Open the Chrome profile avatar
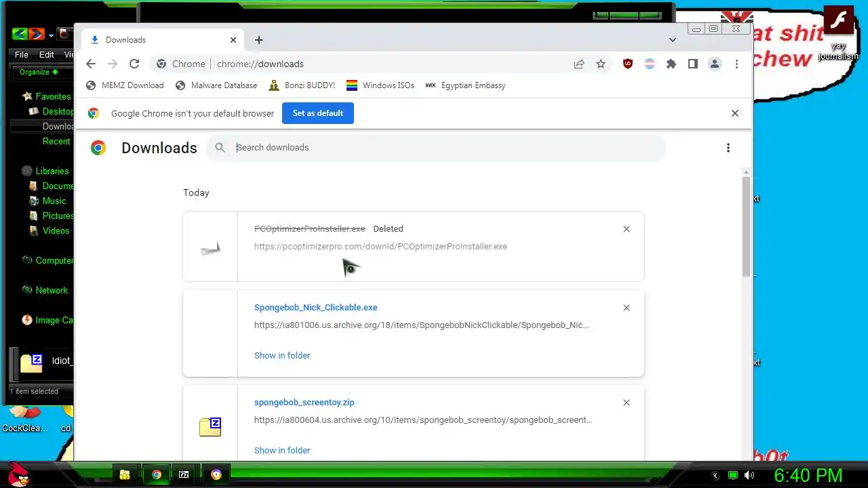This screenshot has height=488, width=868. 715,64
